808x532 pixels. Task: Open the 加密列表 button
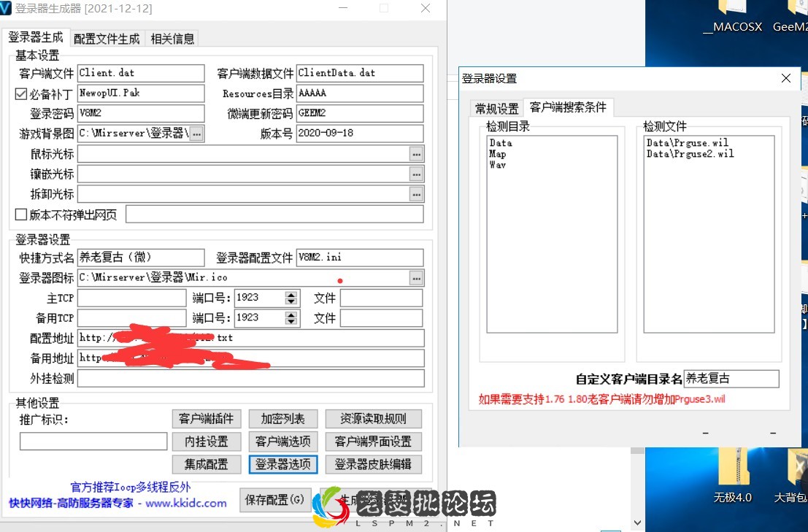click(283, 419)
